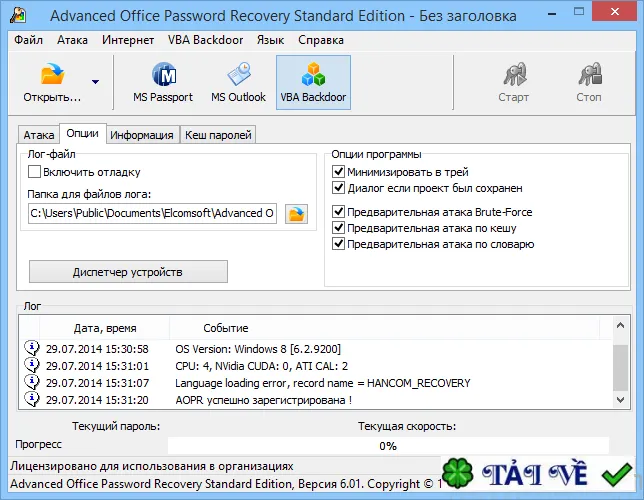
Task: Click the application icon in title bar
Action: (18, 16)
